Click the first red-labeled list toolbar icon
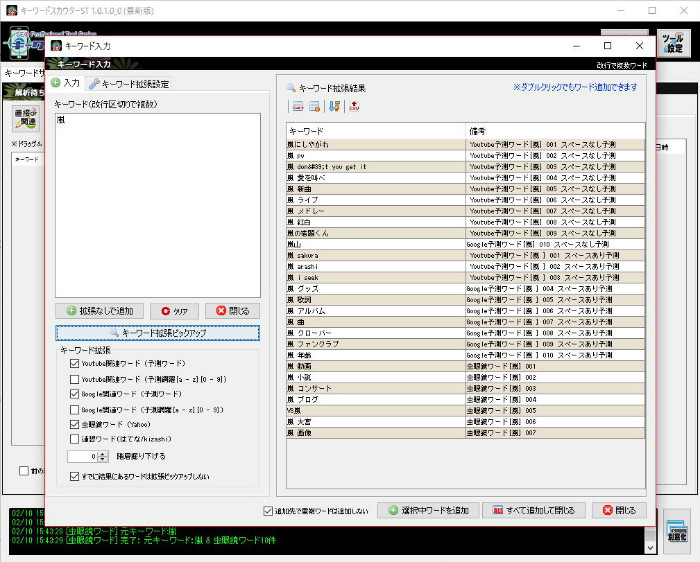The height and width of the screenshot is (562, 700). (298, 106)
